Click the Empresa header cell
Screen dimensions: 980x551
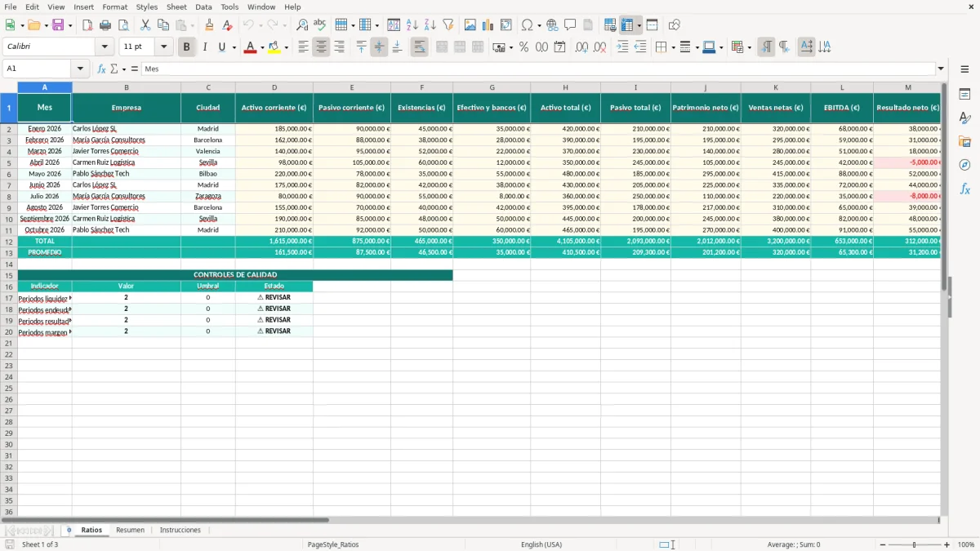click(127, 108)
